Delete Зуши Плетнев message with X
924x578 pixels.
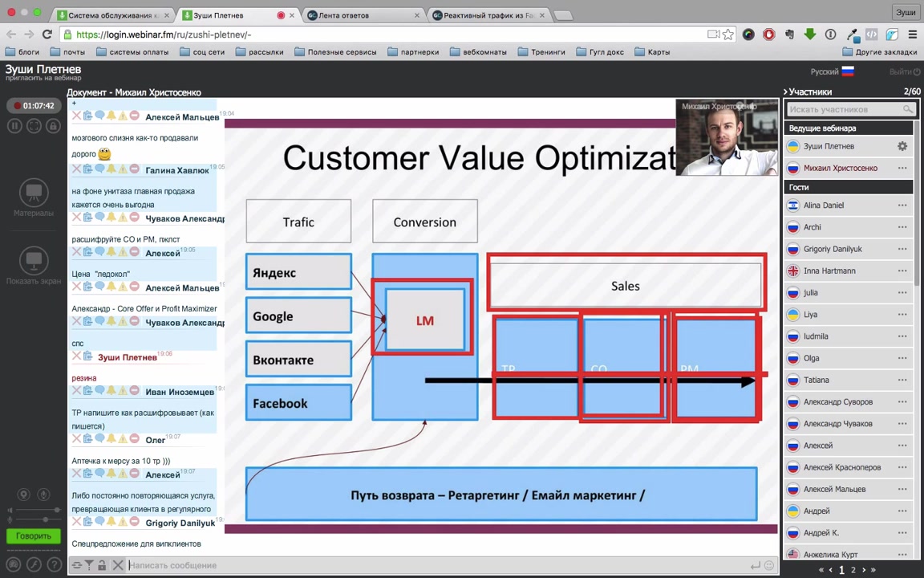pos(77,356)
